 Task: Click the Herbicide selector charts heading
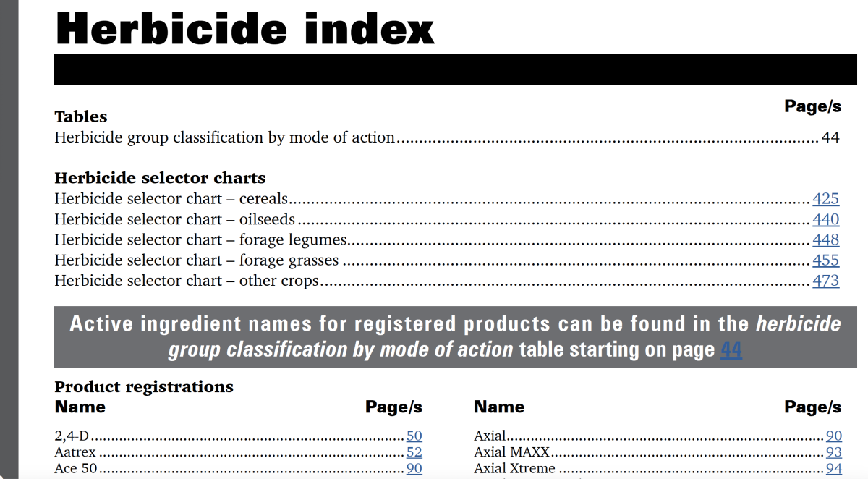pos(160,178)
